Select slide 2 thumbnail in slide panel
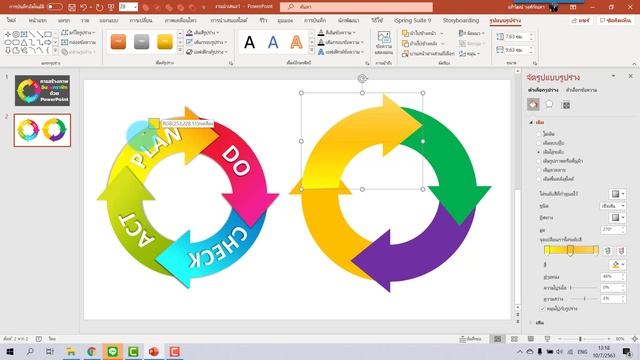This screenshot has width=640, height=360. point(42,130)
